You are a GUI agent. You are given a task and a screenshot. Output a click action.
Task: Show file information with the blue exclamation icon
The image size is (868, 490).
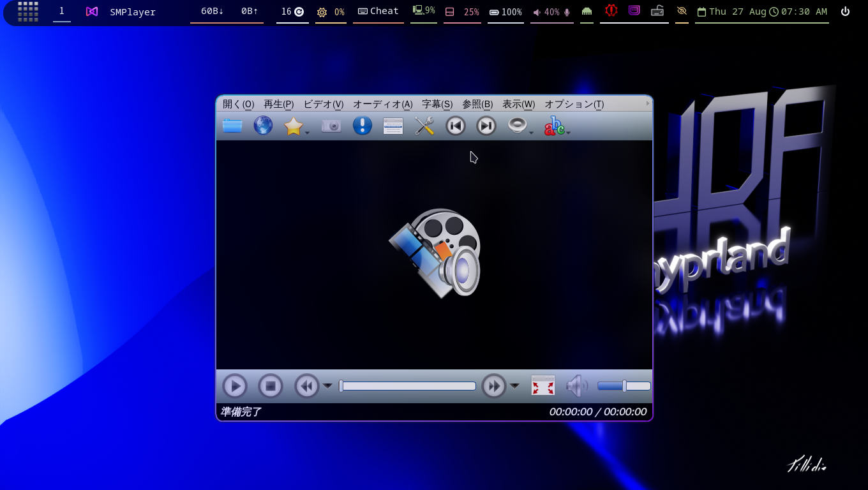(x=362, y=126)
